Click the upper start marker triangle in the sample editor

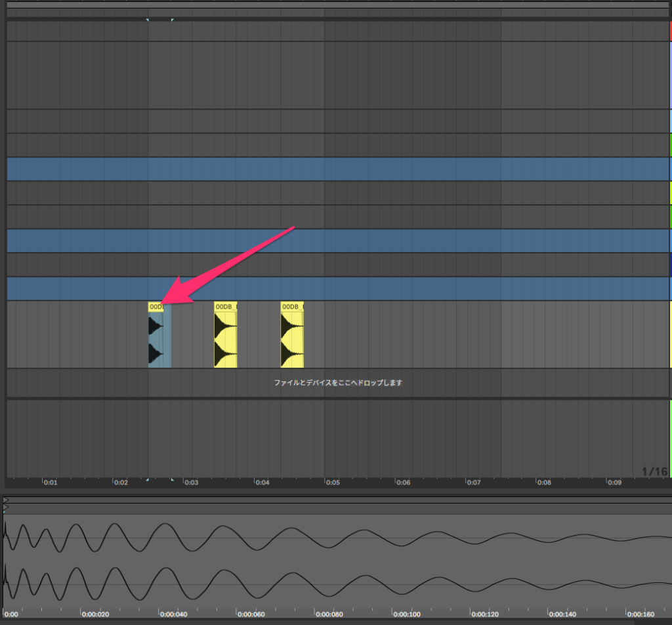[x=6, y=500]
